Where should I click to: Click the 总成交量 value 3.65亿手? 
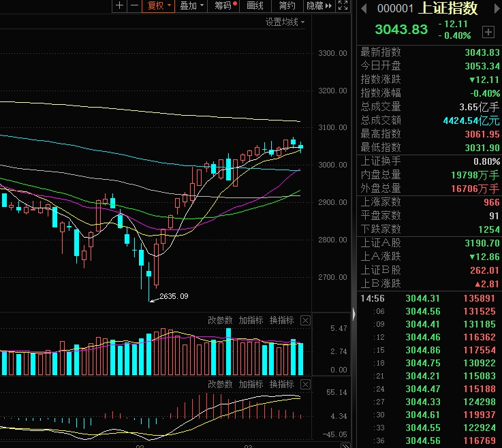[480, 107]
